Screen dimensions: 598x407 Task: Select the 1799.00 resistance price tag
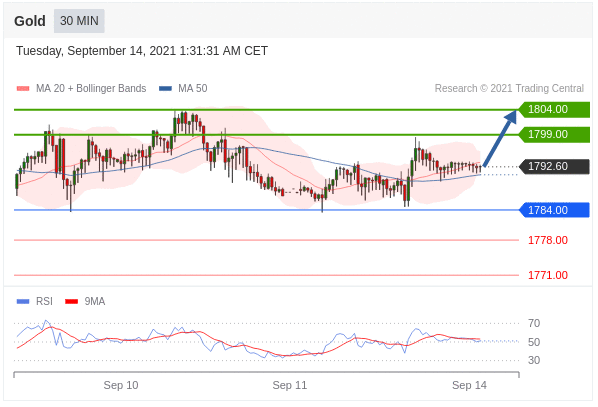(555, 135)
